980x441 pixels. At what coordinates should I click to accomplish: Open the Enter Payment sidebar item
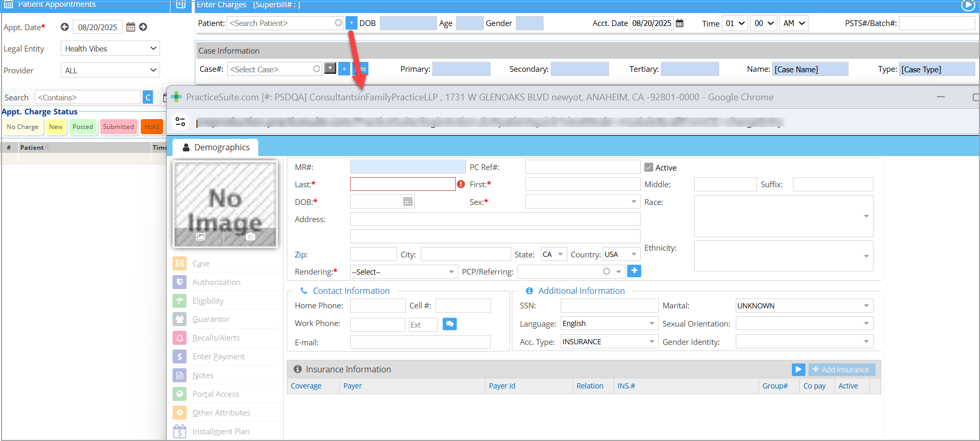218,357
